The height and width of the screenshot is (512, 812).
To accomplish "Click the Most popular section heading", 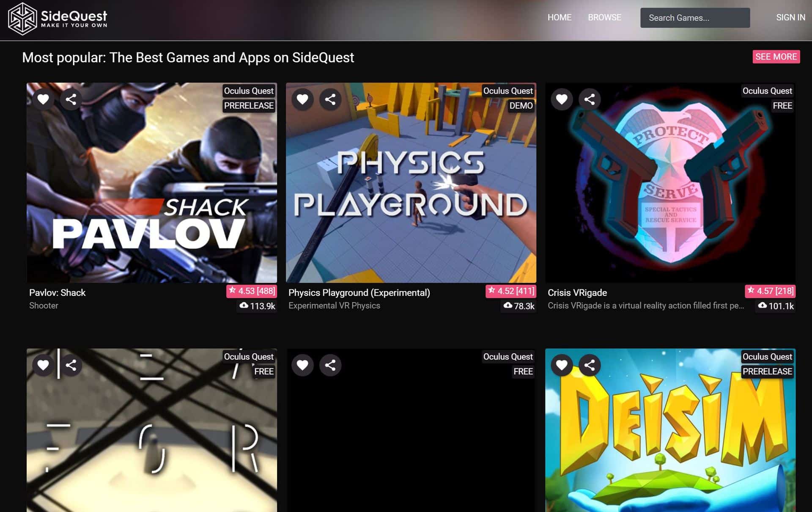I will pos(188,58).
